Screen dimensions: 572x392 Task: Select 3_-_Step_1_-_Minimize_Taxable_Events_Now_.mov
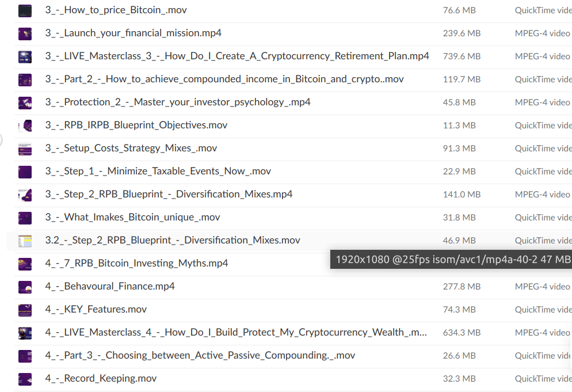158,172
